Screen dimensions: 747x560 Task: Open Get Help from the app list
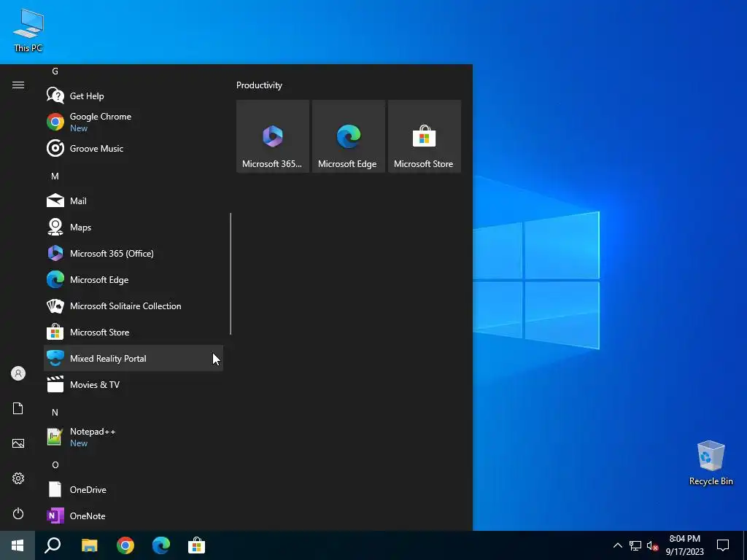pyautogui.click(x=133, y=96)
